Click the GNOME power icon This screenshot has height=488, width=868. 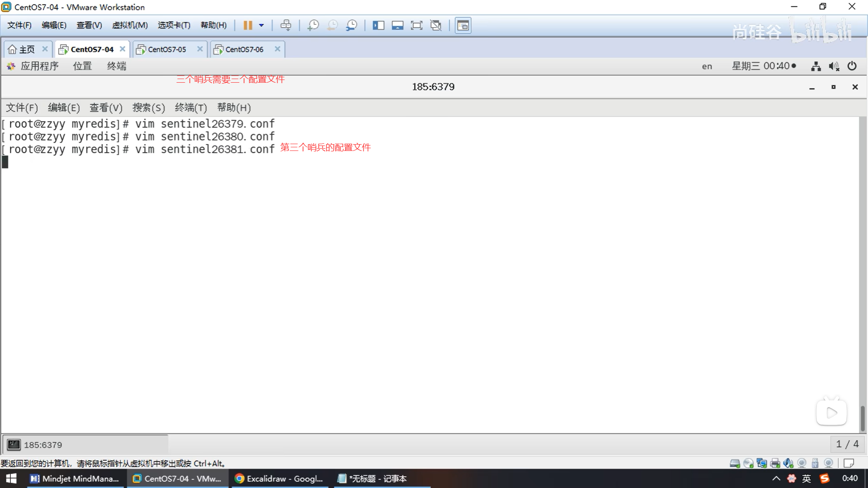point(852,66)
